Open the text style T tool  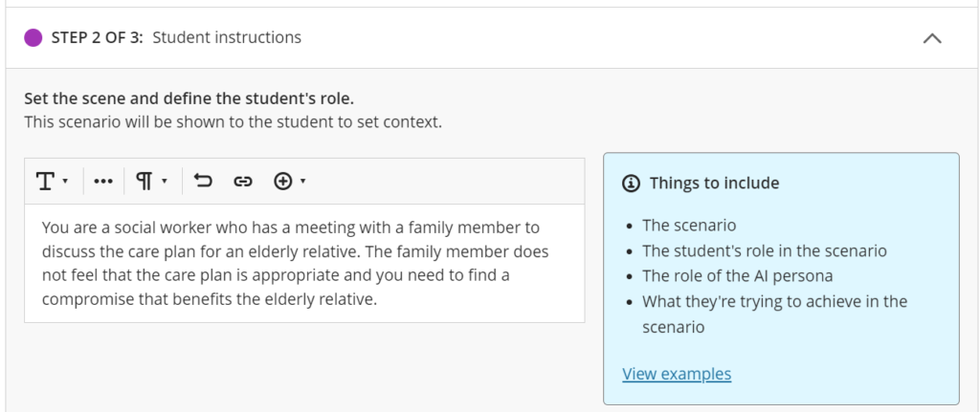tap(45, 182)
